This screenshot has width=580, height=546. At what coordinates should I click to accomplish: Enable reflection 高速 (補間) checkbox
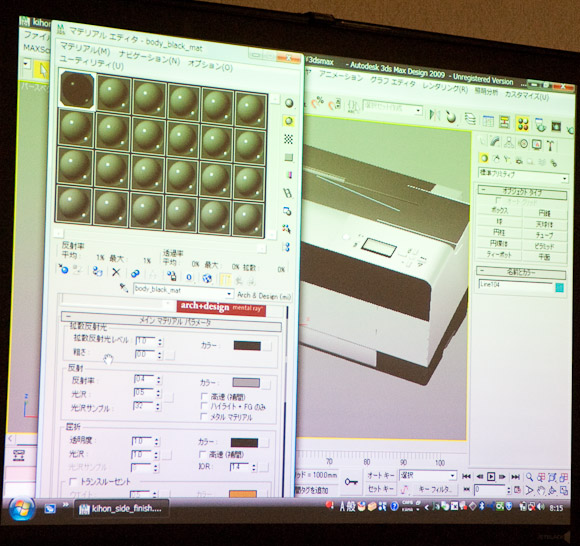coord(203,397)
